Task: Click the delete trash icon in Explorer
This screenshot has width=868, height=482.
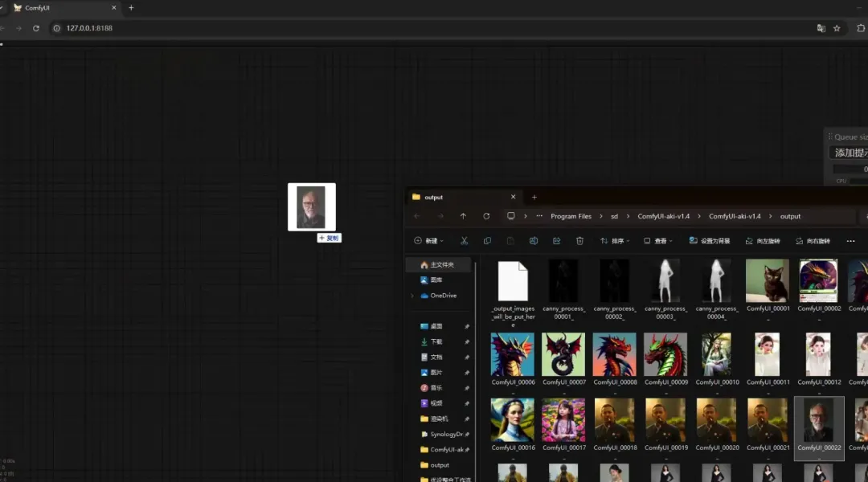Action: 579,241
